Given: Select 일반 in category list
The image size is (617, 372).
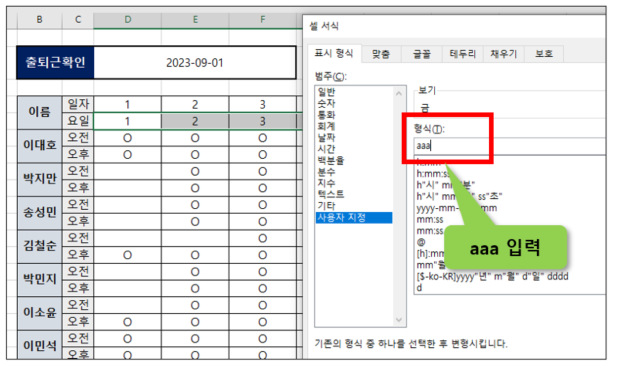Looking at the screenshot, I should tap(326, 92).
